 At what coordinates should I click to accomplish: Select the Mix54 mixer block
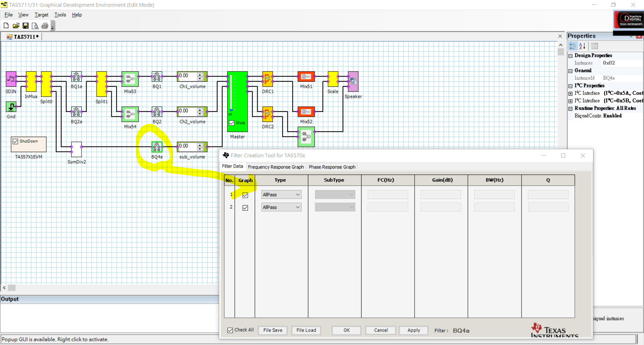click(130, 115)
